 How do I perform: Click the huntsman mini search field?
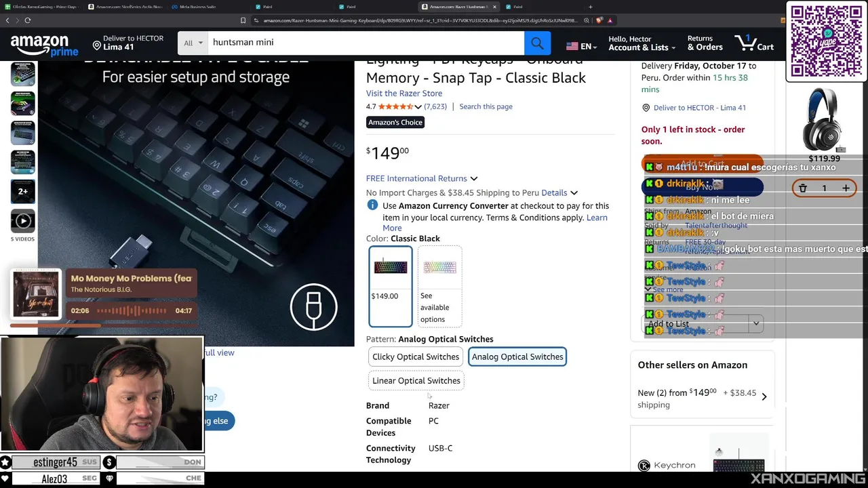coord(366,43)
